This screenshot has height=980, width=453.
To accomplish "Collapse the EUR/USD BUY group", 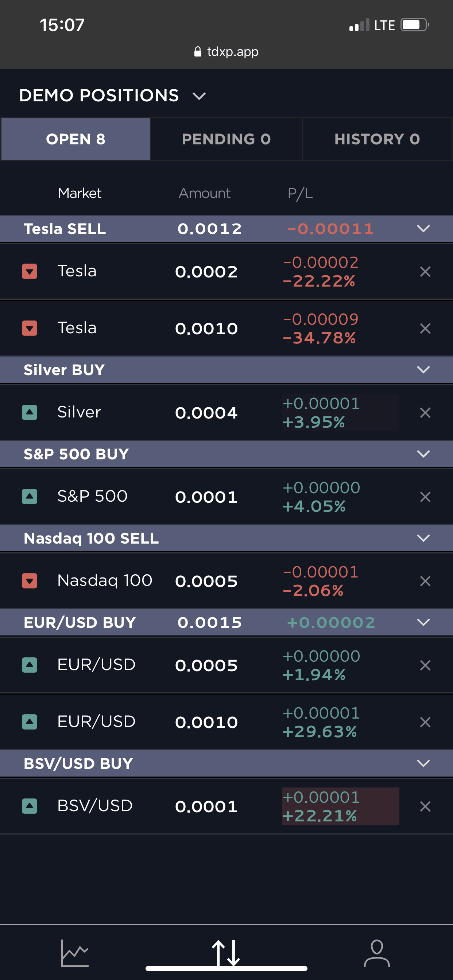I will click(x=423, y=622).
